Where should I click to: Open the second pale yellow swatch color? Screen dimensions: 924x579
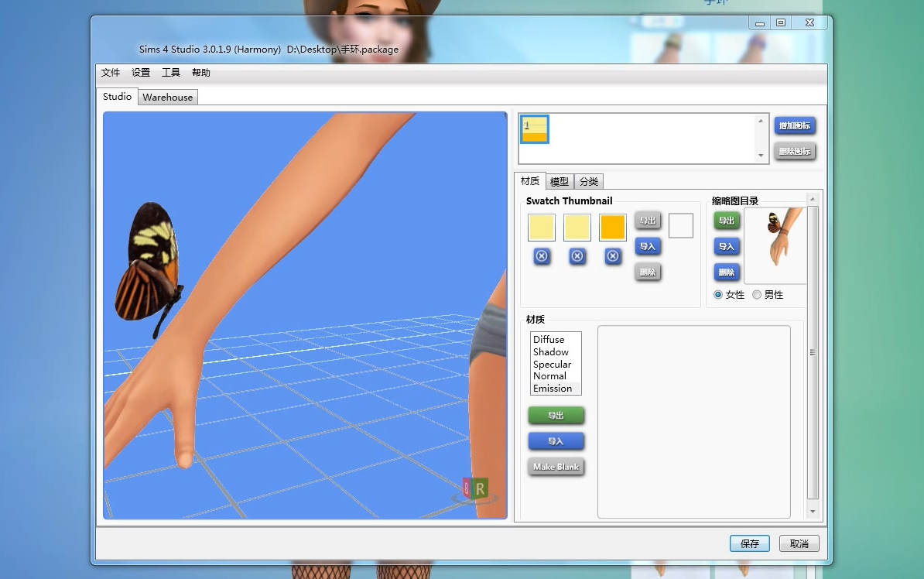(577, 228)
